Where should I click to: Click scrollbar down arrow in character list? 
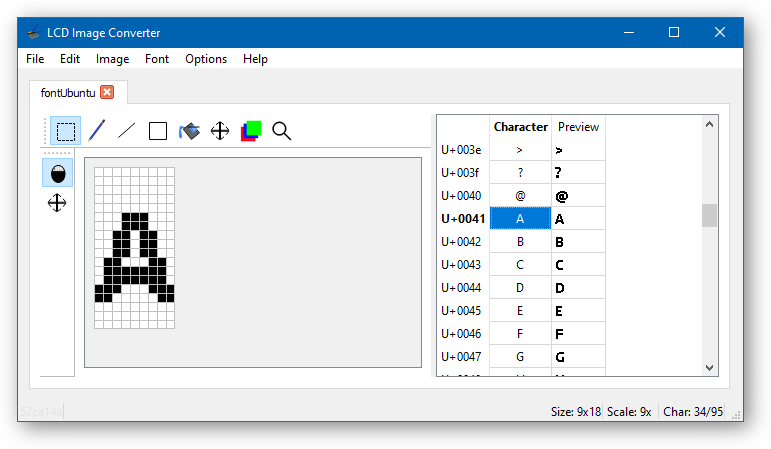[709, 367]
